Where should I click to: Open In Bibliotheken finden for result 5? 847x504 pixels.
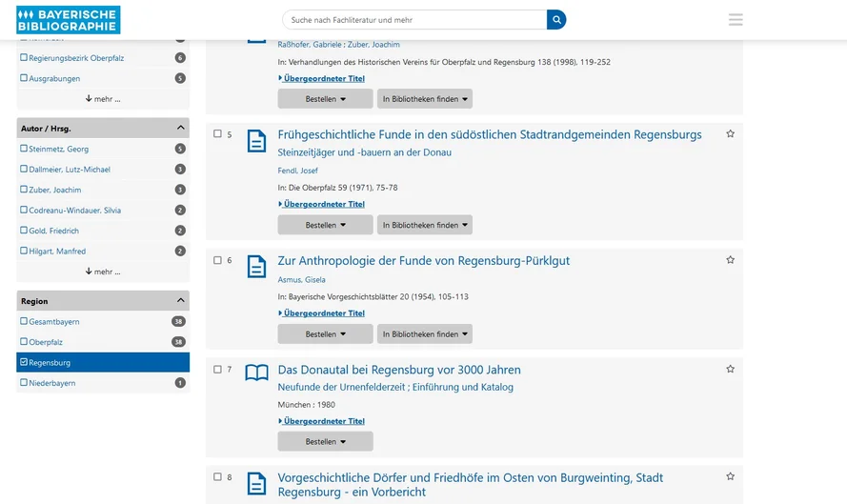pos(425,225)
